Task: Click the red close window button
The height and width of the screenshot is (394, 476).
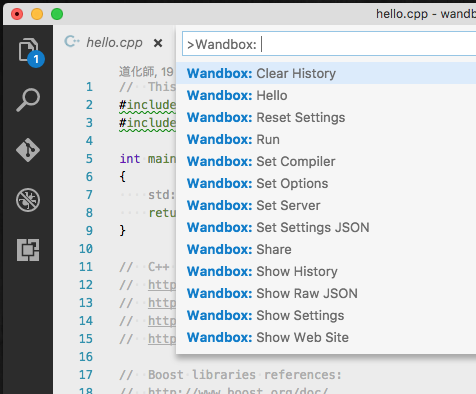Action: point(17,14)
